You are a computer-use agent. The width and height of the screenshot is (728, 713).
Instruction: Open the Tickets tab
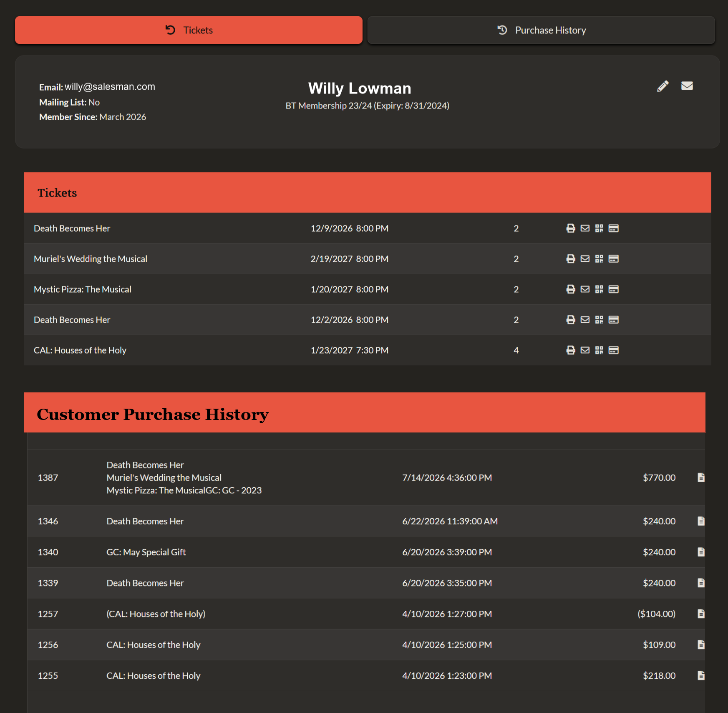click(x=189, y=30)
